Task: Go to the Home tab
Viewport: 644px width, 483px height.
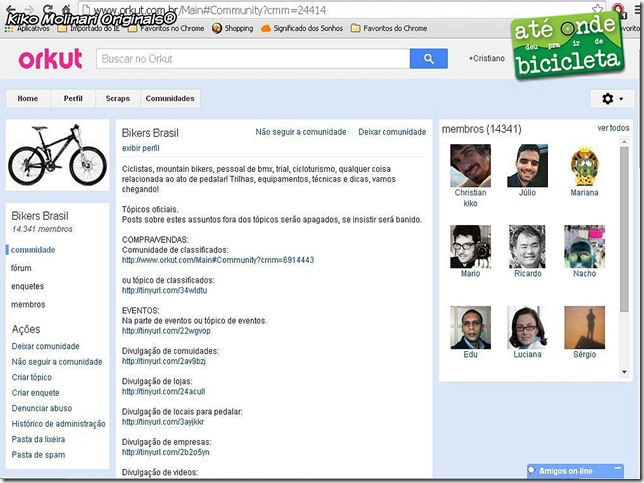Action: point(28,99)
